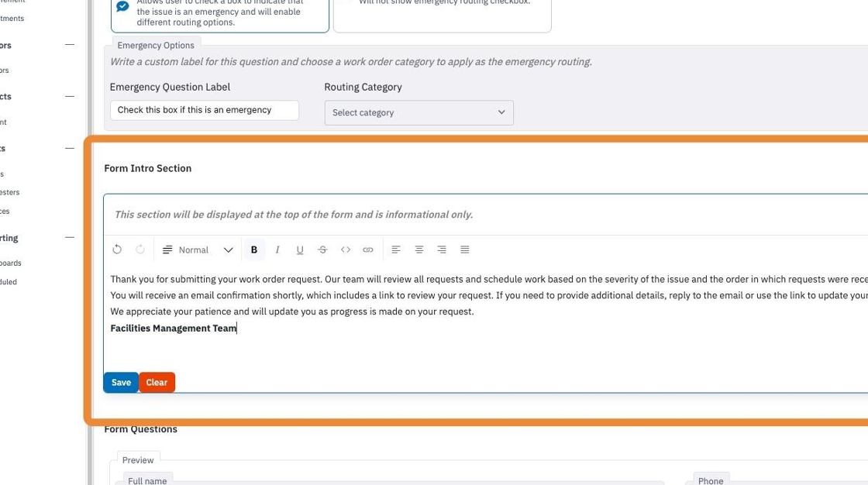
Task: Align text left
Action: coord(396,249)
